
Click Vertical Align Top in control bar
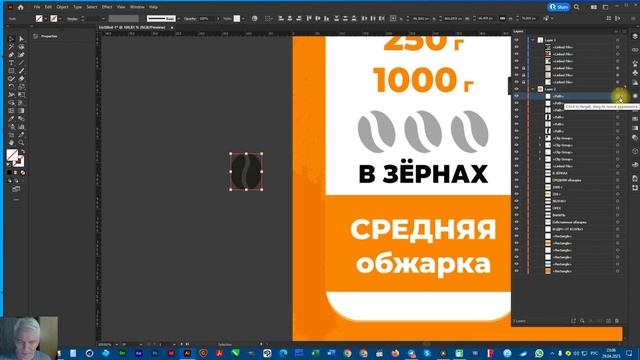[x=309, y=18]
